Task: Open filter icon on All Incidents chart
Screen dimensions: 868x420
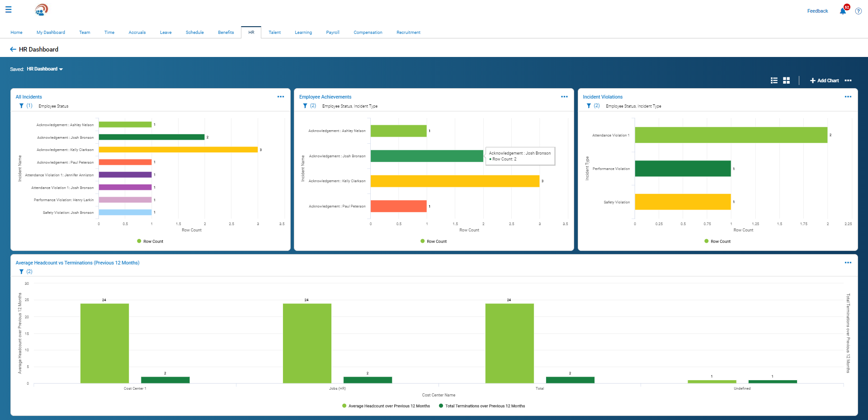Action: 21,106
